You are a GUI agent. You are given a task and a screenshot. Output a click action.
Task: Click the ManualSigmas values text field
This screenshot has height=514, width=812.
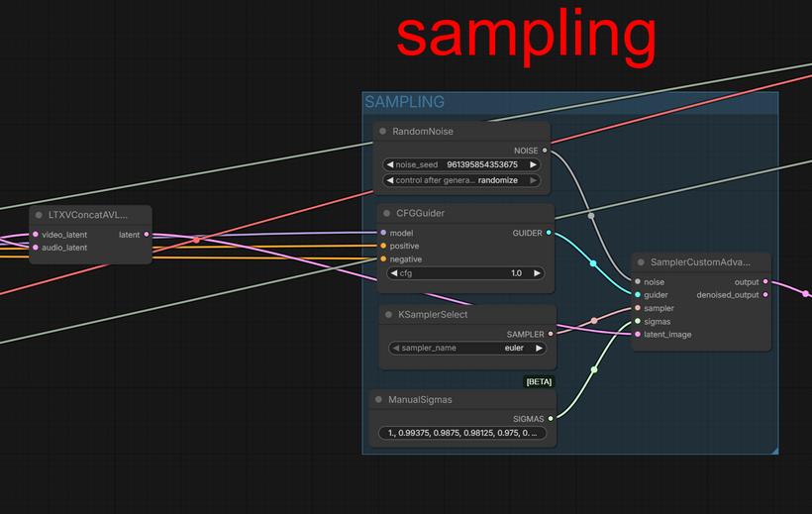461,433
